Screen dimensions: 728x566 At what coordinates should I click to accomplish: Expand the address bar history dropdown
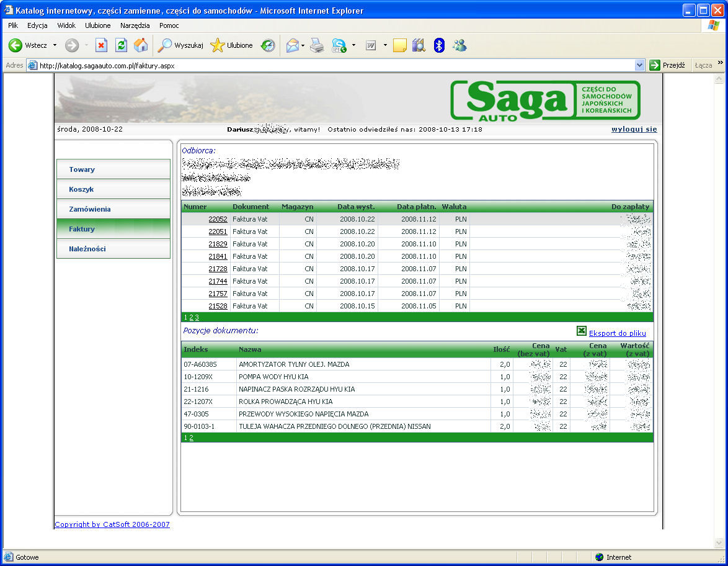639,66
